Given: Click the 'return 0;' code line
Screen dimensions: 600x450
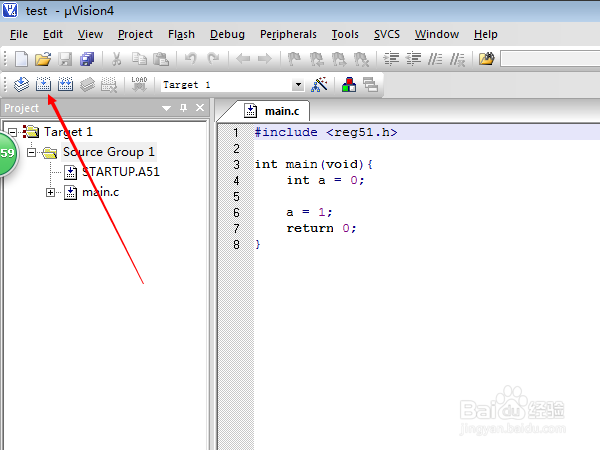Looking at the screenshot, I should coord(321,228).
